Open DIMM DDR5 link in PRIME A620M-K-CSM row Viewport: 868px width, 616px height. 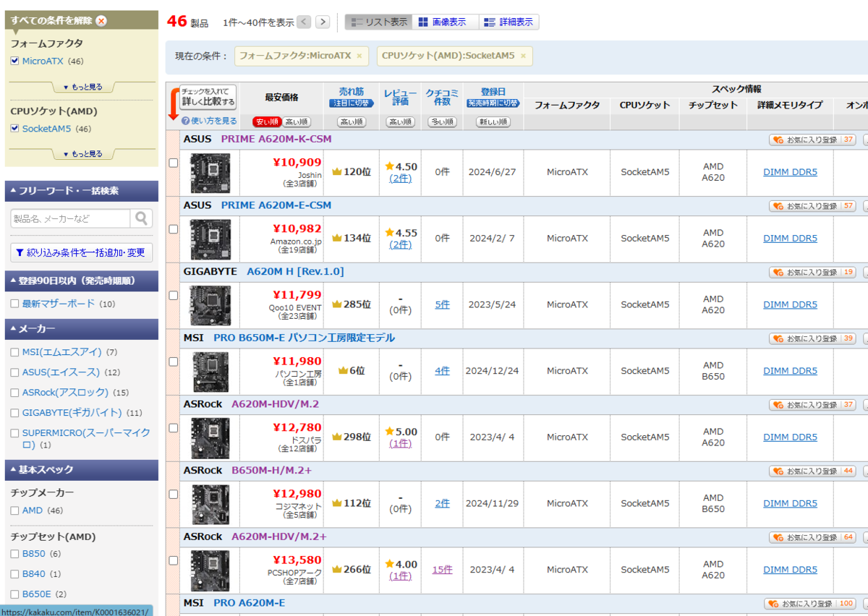click(x=790, y=172)
